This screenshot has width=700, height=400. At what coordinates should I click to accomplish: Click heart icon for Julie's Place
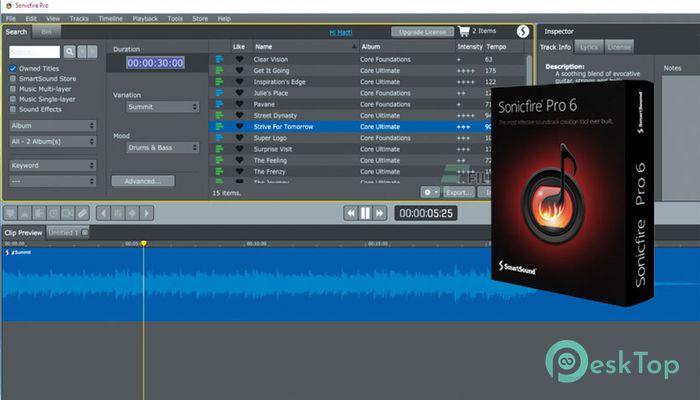click(239, 93)
